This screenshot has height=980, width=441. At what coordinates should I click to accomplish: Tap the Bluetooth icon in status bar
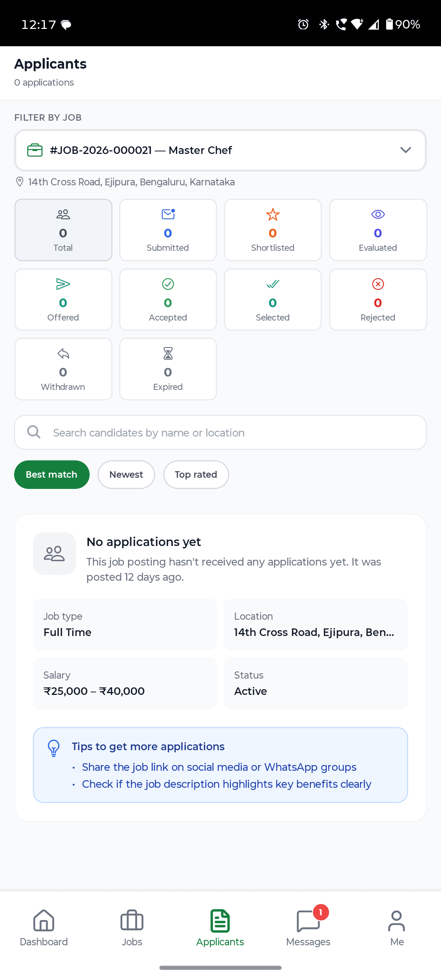(x=324, y=24)
